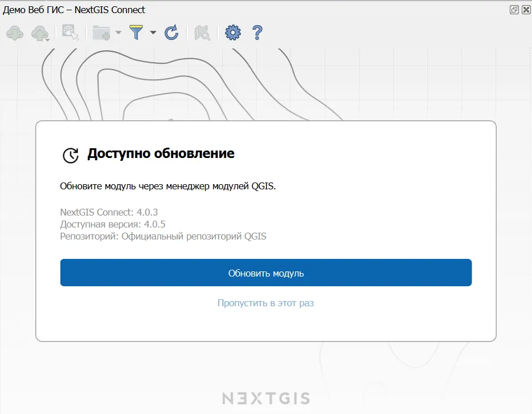Click the Доступно обновление heading
This screenshot has width=532, height=414.
click(161, 153)
